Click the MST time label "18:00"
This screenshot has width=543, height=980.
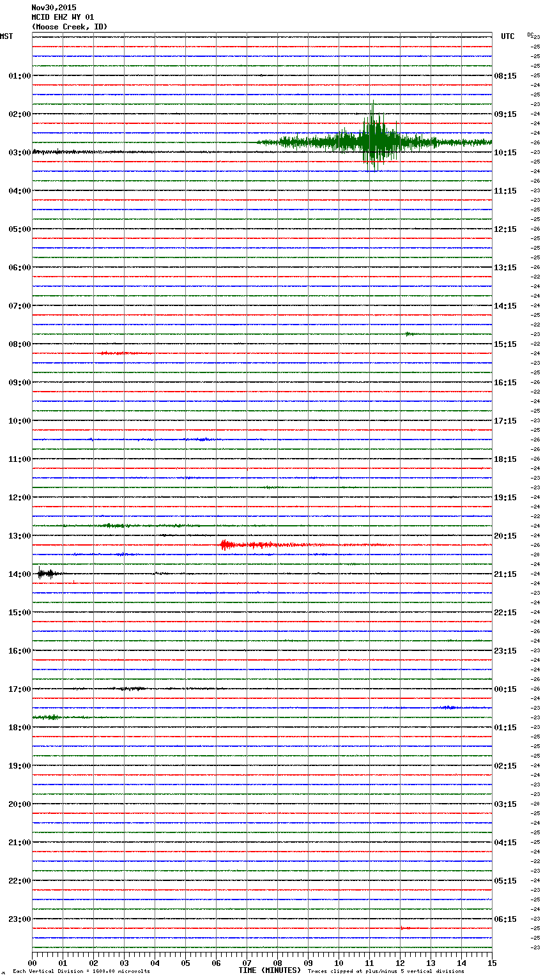[20, 728]
